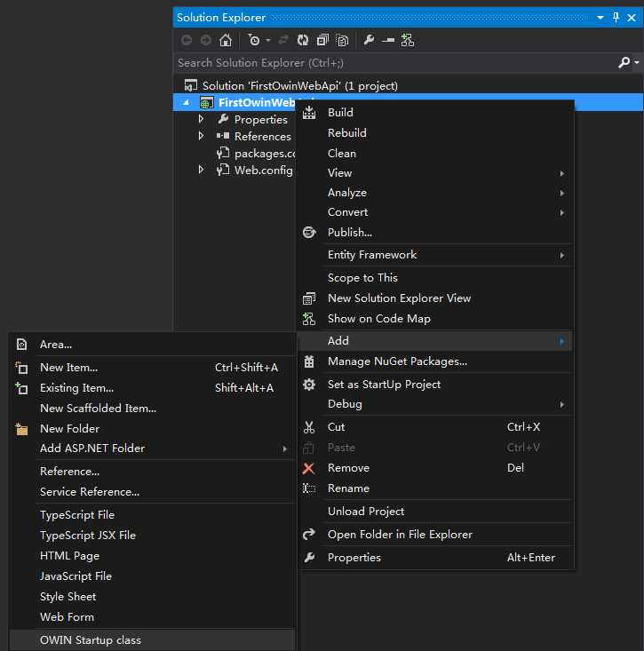Expand the References tree node
Viewport: 644px width, 651px height.
pyautogui.click(x=201, y=136)
